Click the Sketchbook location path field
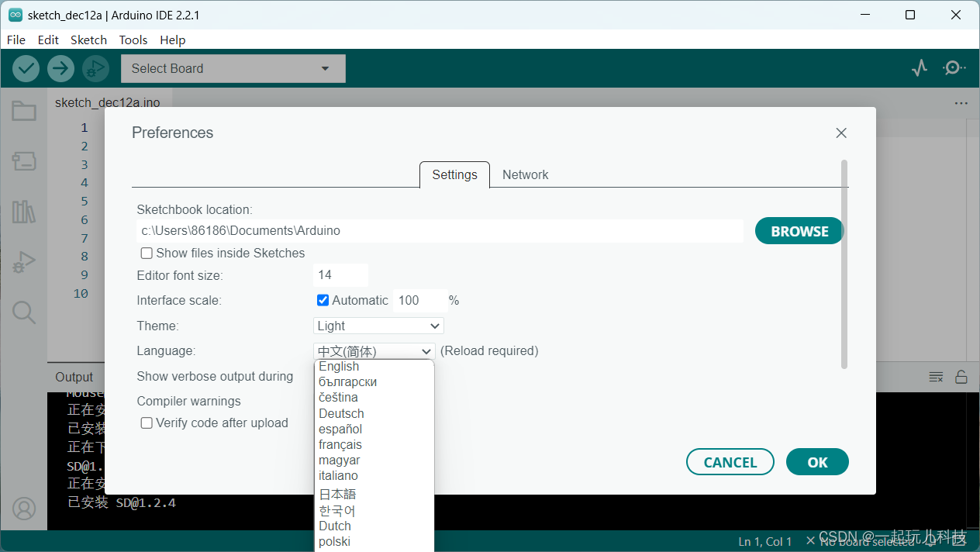 coord(440,231)
